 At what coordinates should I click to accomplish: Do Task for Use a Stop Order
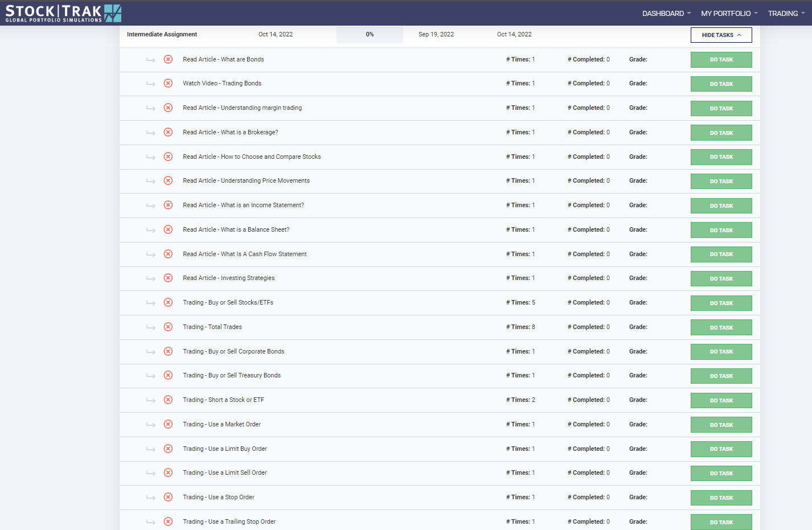(x=721, y=498)
